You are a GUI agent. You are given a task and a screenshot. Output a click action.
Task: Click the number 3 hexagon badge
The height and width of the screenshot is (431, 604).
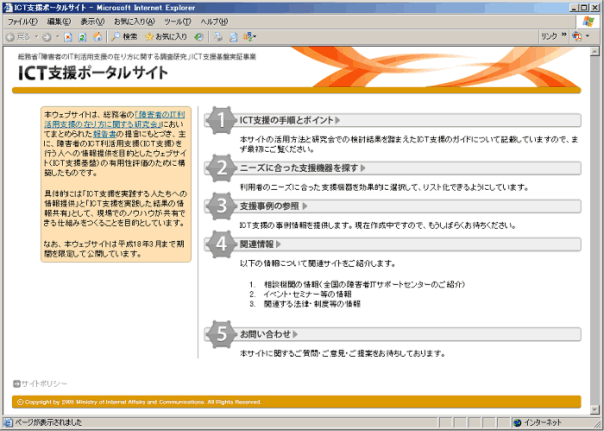point(221,206)
